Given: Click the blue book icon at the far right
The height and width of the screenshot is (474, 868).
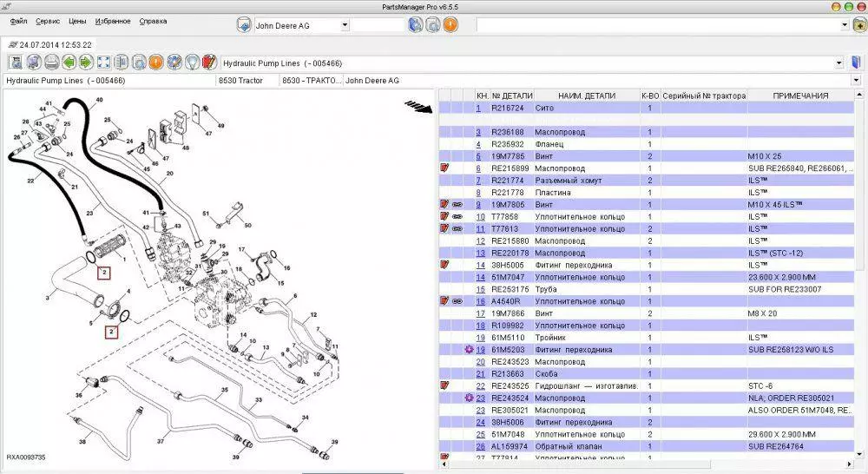Looking at the screenshot, I should point(856,63).
